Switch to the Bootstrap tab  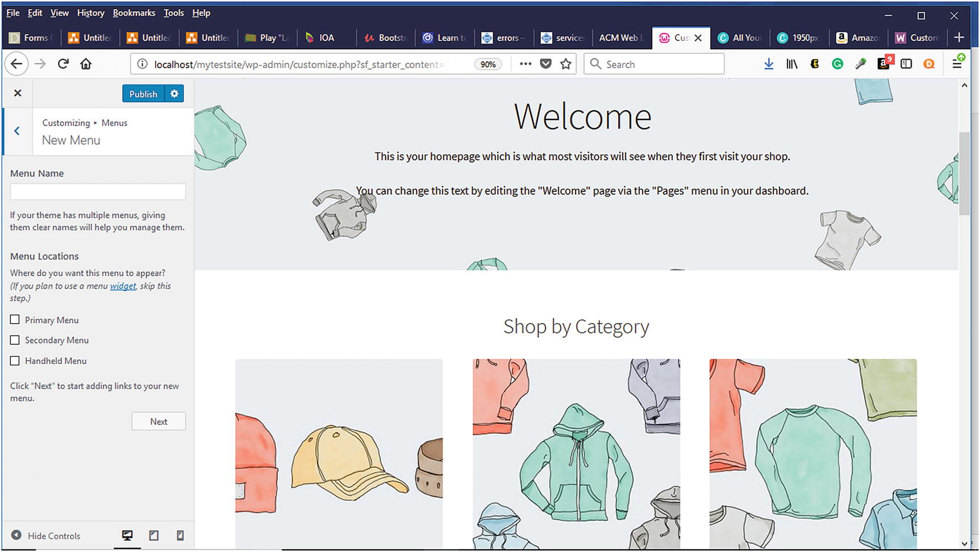386,38
